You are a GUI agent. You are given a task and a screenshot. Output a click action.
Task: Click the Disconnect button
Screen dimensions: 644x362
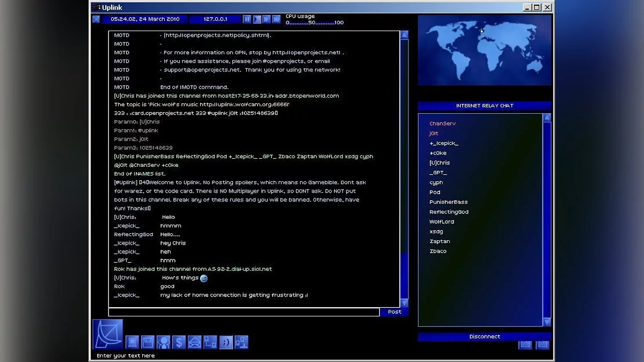(484, 337)
